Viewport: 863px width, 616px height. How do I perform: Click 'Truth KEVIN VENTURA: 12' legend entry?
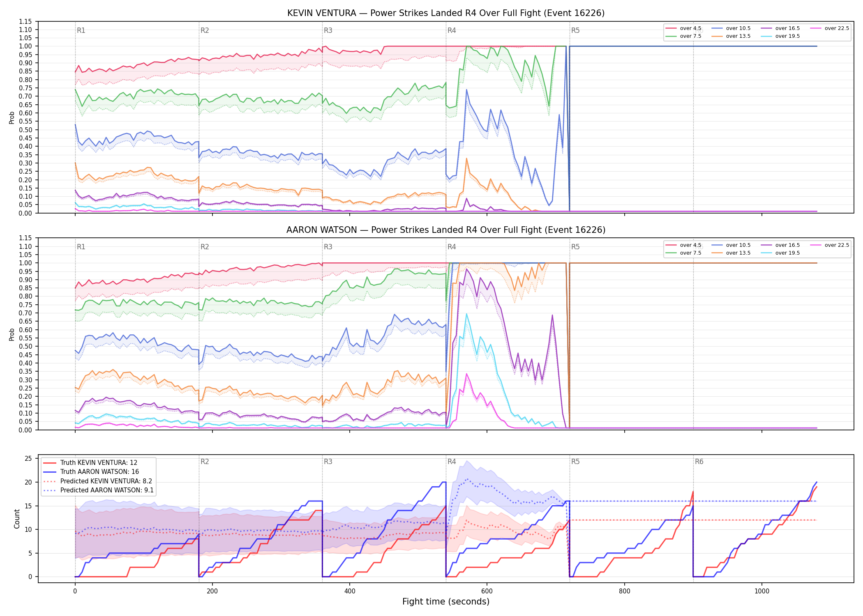(x=99, y=463)
